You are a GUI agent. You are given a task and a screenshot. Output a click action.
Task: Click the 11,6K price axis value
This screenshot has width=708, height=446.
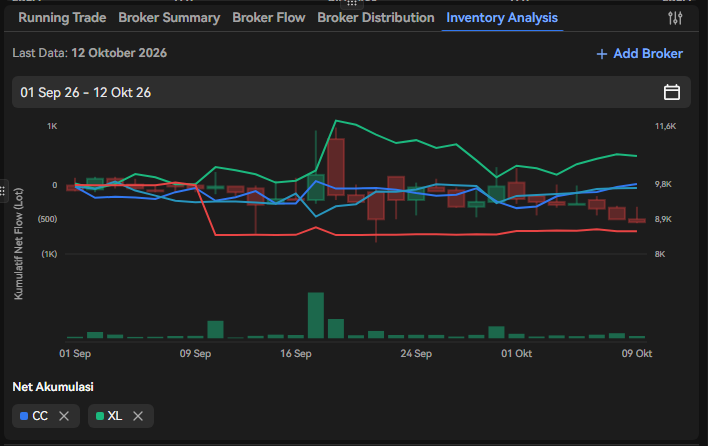click(x=666, y=126)
